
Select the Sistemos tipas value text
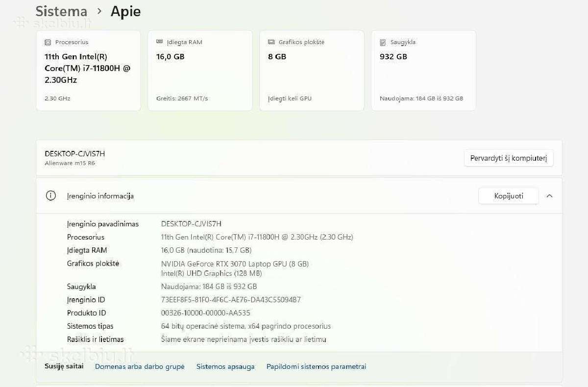[x=246, y=326]
